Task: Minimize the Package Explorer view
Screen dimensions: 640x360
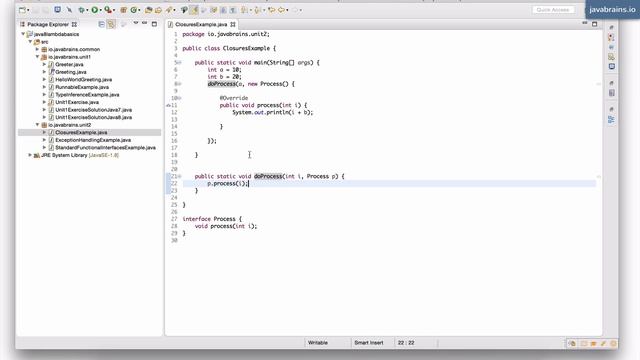Action: pyautogui.click(x=144, y=23)
